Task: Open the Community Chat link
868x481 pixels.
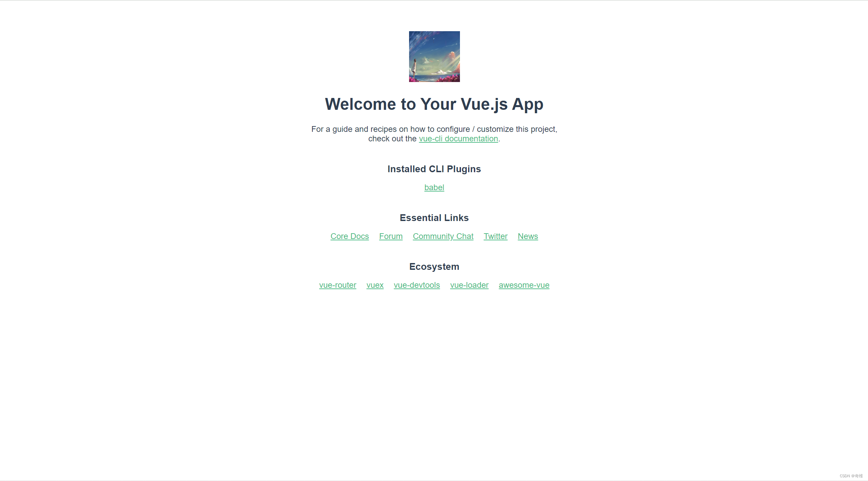Action: (x=443, y=236)
